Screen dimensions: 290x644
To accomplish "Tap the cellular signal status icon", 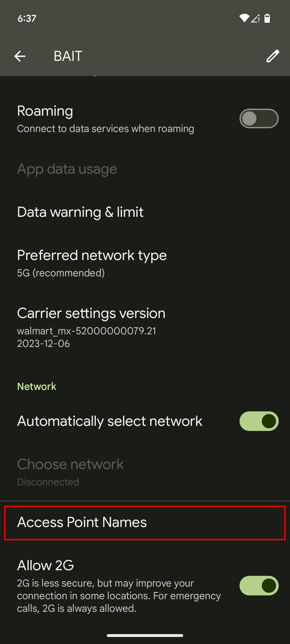I will click(255, 18).
